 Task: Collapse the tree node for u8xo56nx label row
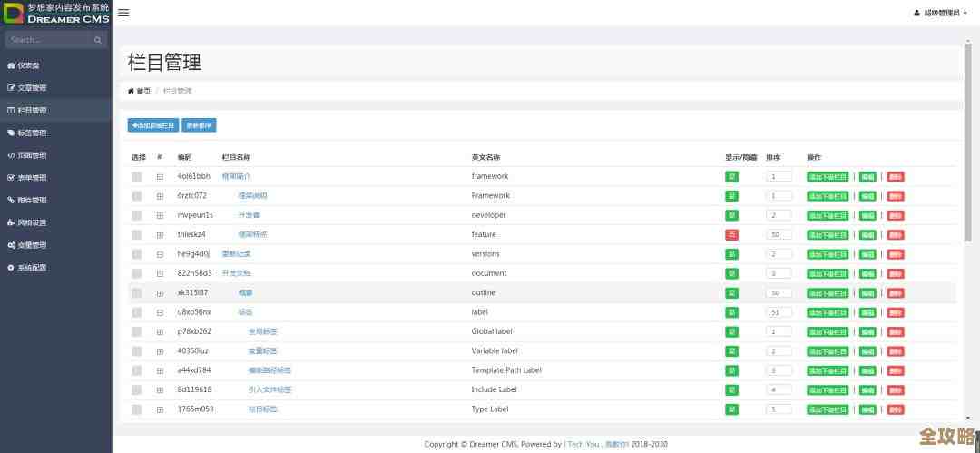pos(160,312)
